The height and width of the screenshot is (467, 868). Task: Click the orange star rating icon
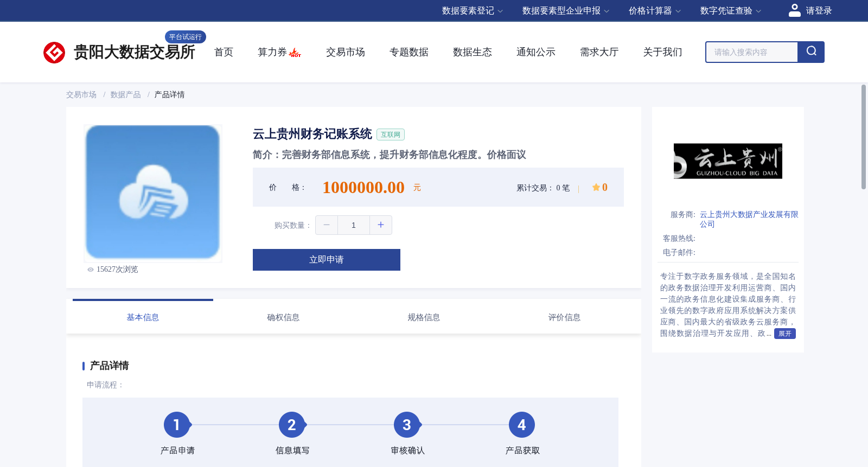596,187
